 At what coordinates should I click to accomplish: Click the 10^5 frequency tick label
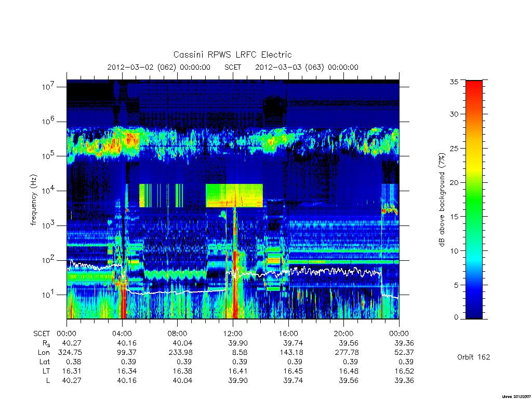pos(48,156)
